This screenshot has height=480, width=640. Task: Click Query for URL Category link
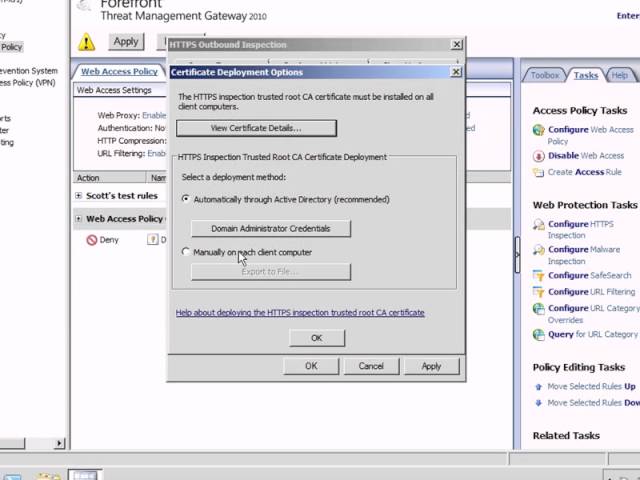click(593, 335)
